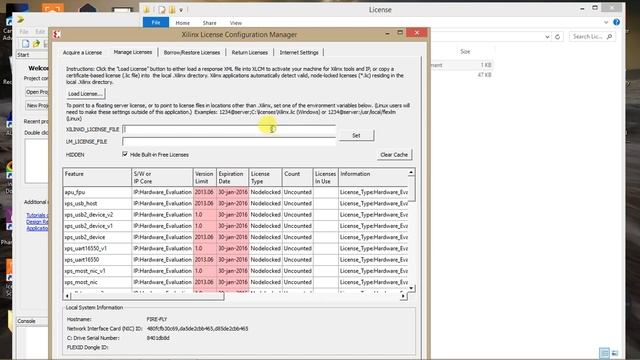Click New Project button in background ISE window
Viewport: 640px width, 360px height.
[x=37, y=105]
